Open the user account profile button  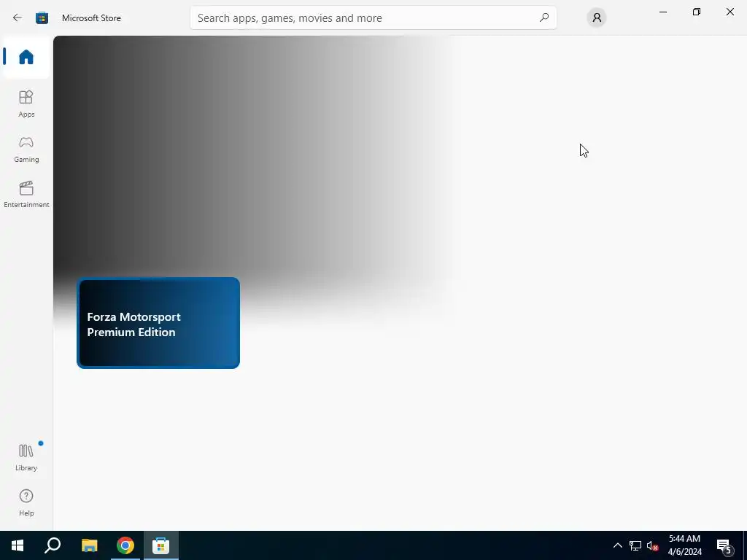coord(597,17)
